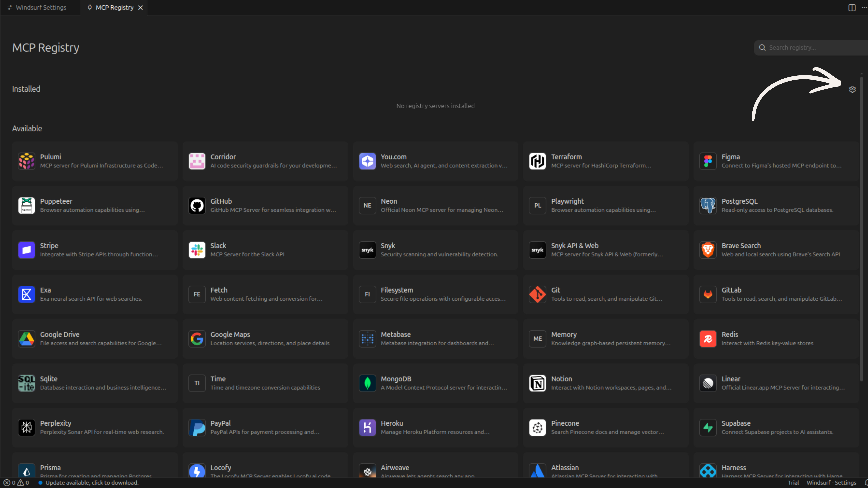868x488 pixels.
Task: Click the Puppeteer logo icon
Action: click(27, 205)
